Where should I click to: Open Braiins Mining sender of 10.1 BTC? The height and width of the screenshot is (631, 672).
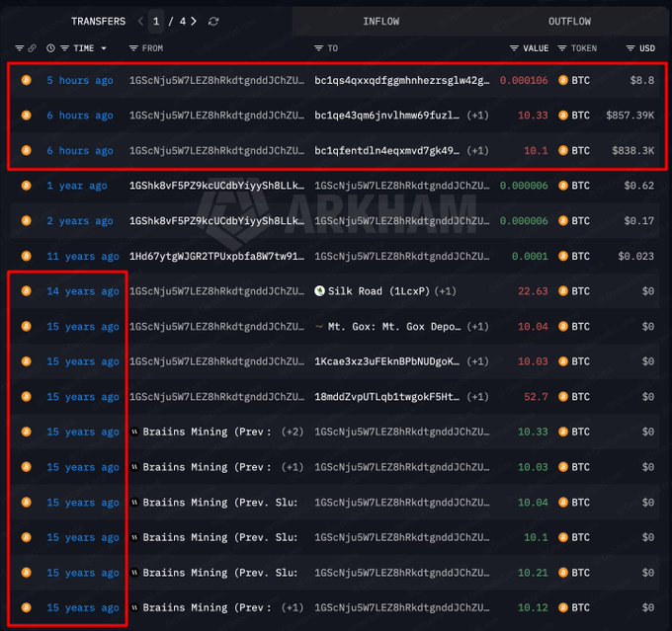point(219,537)
